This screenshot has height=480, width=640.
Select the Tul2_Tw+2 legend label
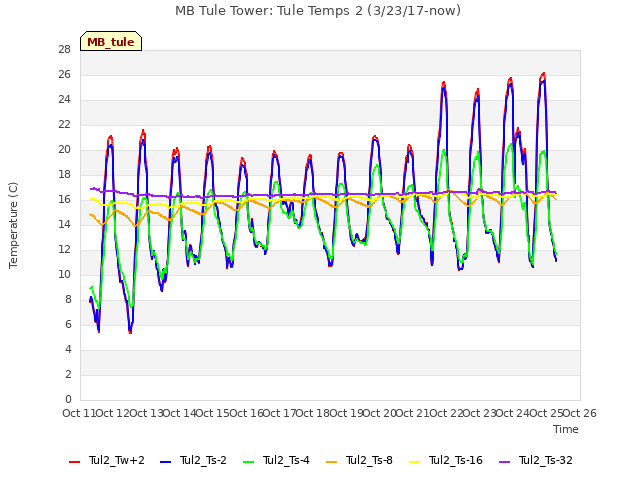(117, 460)
